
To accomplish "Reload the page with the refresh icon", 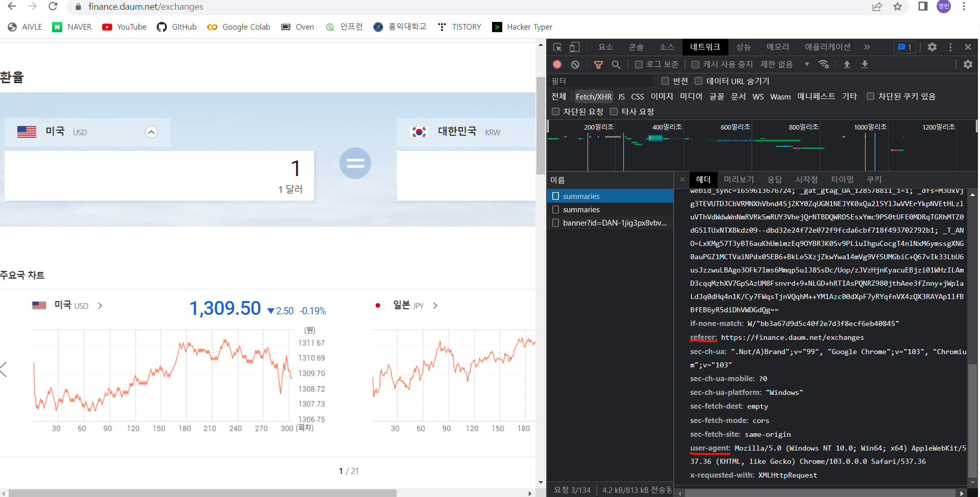I will point(53,6).
